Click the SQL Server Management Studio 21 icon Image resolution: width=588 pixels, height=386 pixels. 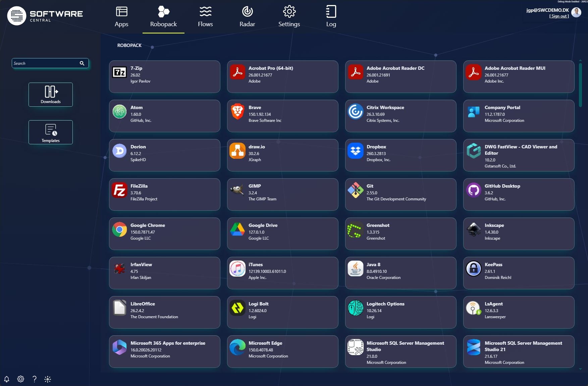coord(474,347)
